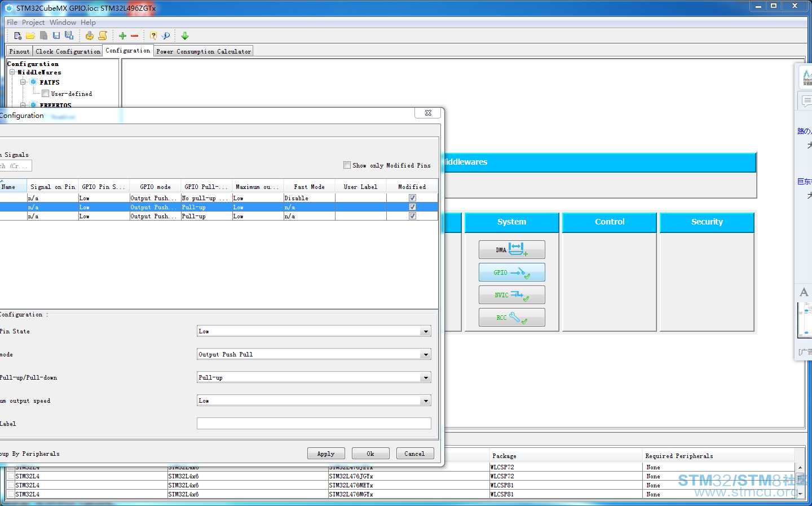Create a new project from the toolbar
812x506 pixels.
[18, 36]
